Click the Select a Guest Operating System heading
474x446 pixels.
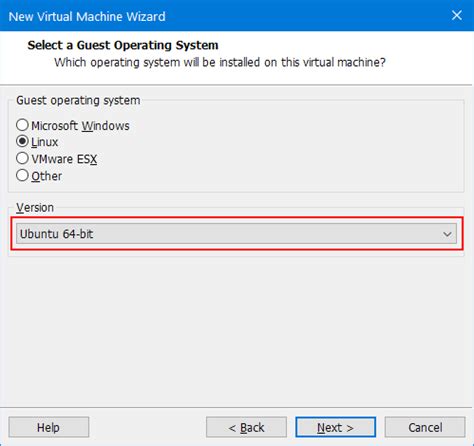click(x=123, y=45)
